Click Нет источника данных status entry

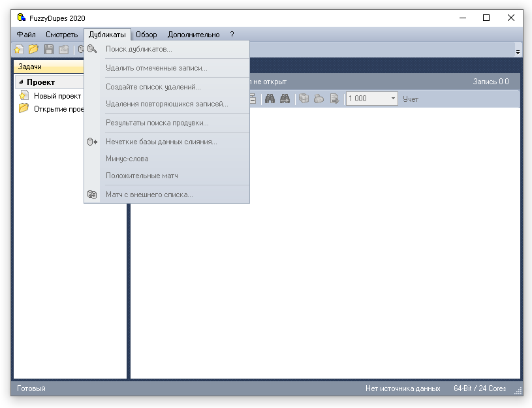(x=403, y=388)
